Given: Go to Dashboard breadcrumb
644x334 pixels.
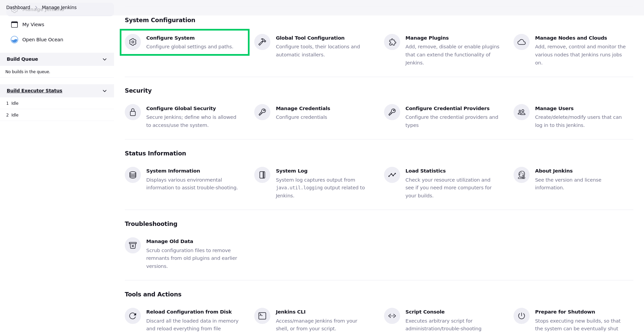Looking at the screenshot, I should tap(18, 7).
